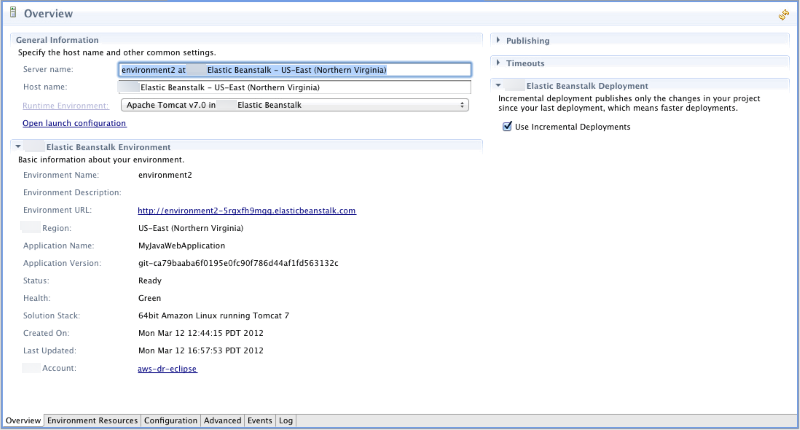Toggle Use Incremental Deployments checkbox
800x430 pixels.
(508, 127)
